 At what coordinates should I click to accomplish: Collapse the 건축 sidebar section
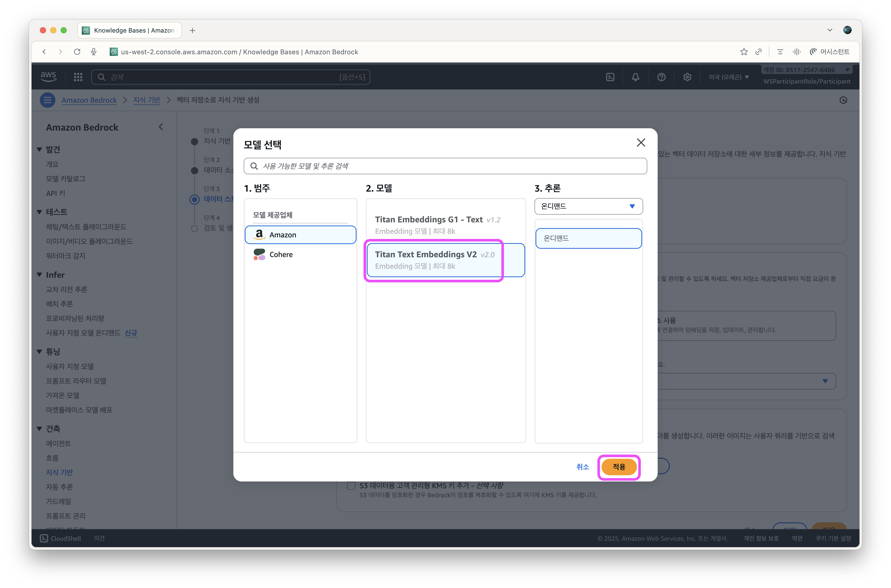tap(39, 429)
